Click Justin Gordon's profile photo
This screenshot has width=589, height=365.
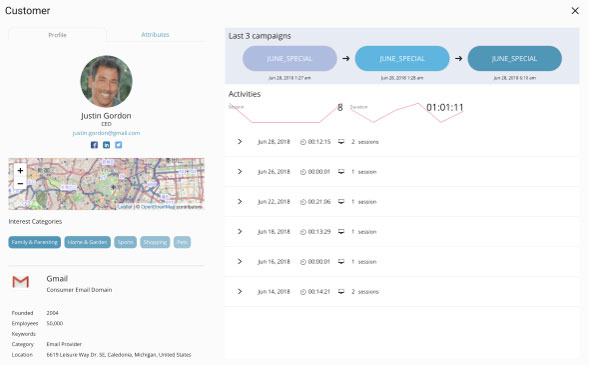(x=106, y=81)
